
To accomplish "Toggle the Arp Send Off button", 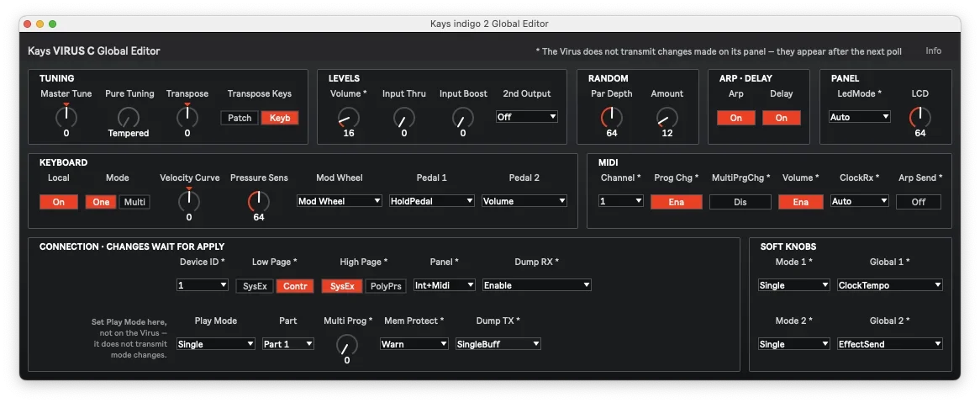I will coord(918,202).
